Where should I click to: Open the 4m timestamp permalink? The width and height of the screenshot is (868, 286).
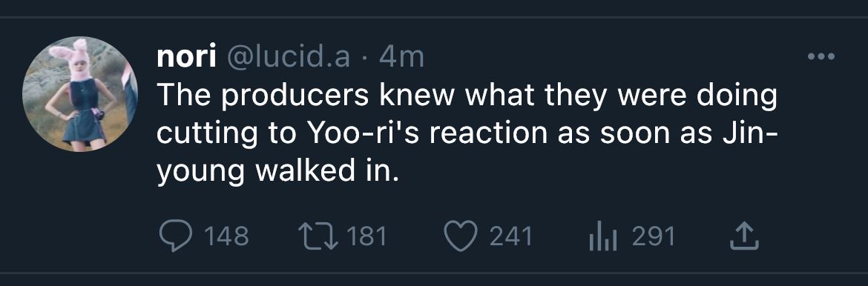click(401, 58)
